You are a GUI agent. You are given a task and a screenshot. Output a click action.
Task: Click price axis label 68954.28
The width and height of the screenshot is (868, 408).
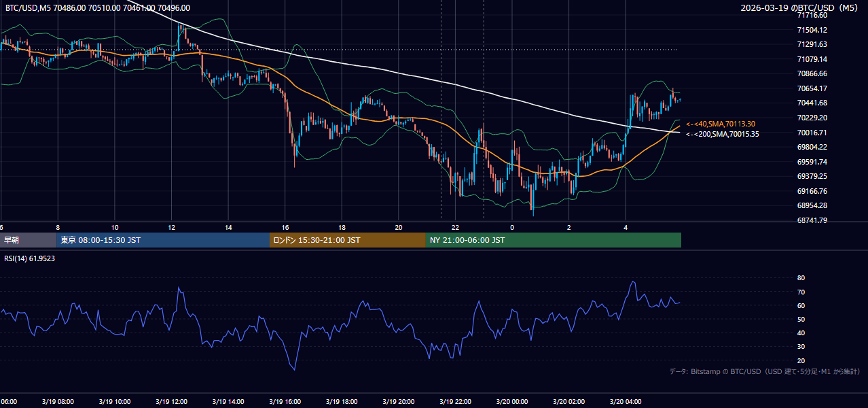(812, 205)
